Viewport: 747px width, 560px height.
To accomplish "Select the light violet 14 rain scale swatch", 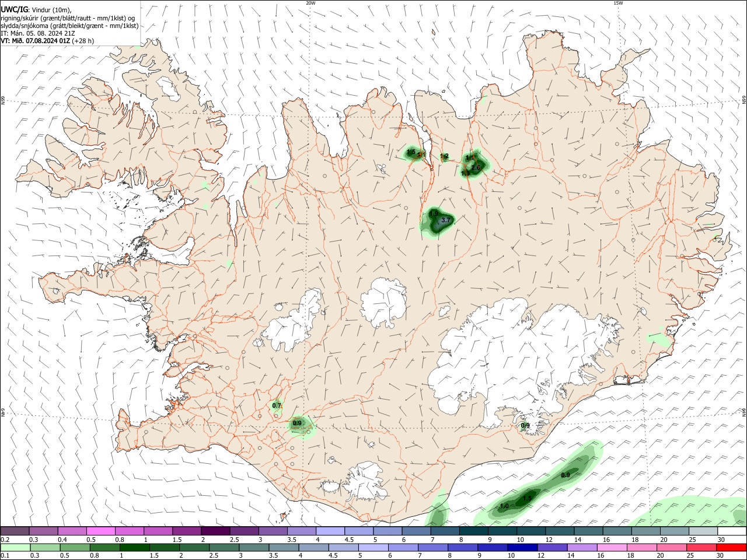I will 581,548.
